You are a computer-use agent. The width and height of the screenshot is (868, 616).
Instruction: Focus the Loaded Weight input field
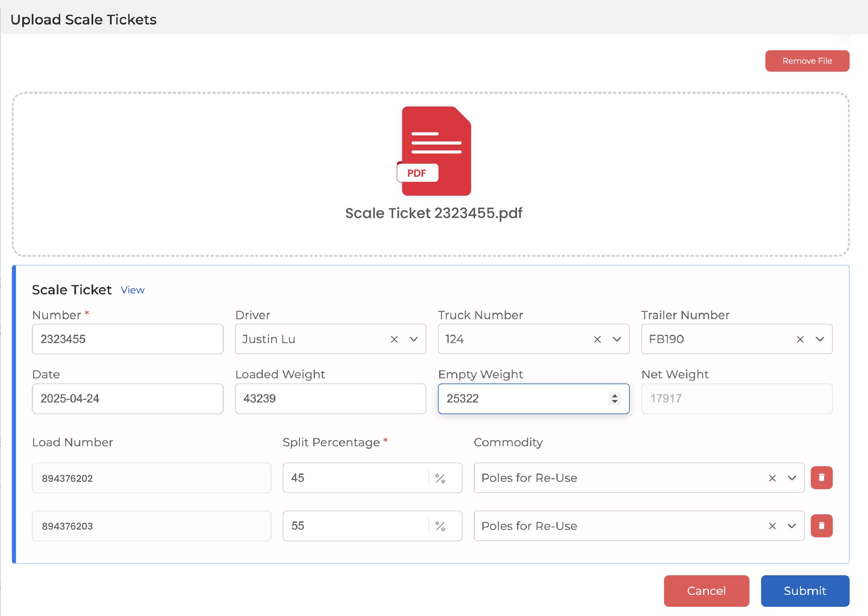tap(330, 399)
